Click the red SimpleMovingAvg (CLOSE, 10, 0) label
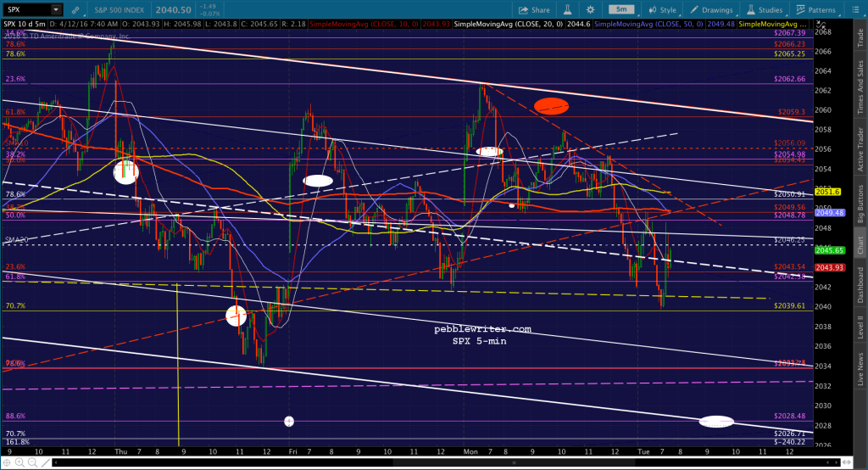 click(364, 25)
